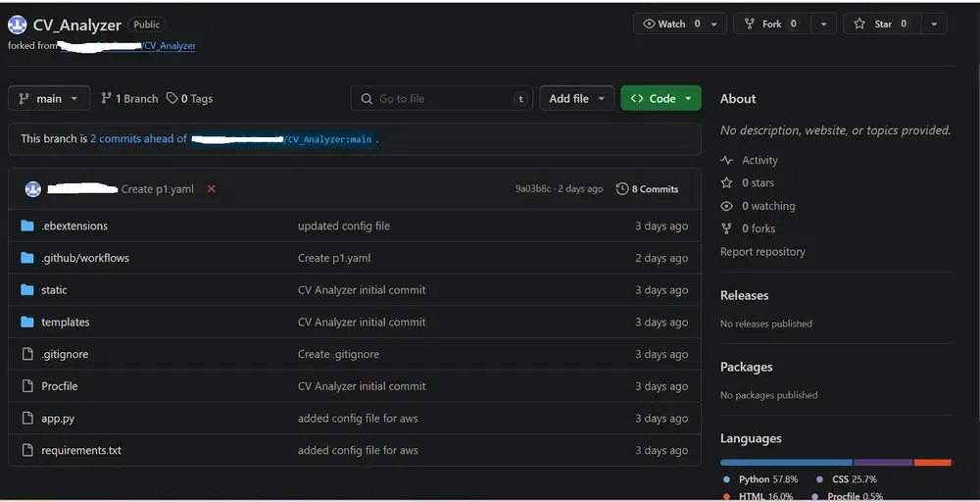The width and height of the screenshot is (980, 502).
Task: Click the purple CSS segment of language bar
Action: (884, 463)
